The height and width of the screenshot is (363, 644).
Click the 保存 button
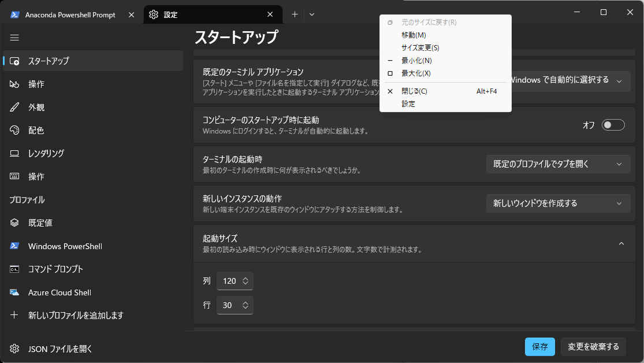coord(539,347)
